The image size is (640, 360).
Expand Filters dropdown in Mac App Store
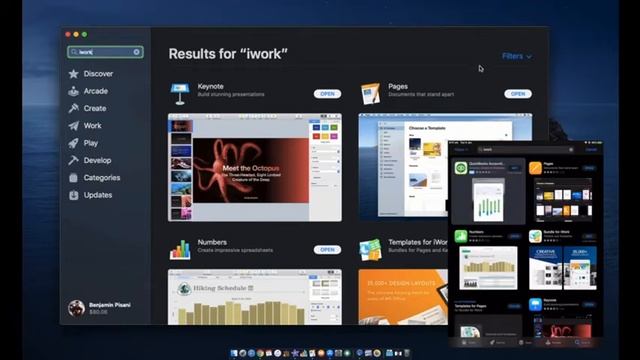tap(517, 56)
